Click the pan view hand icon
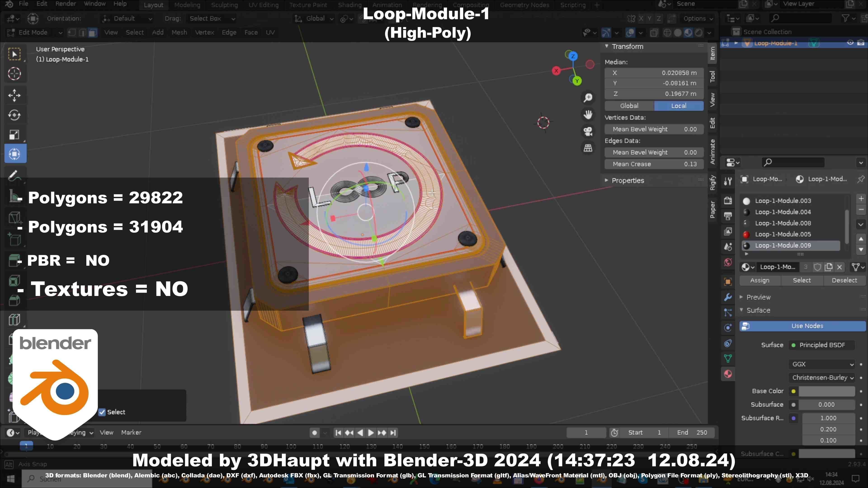The image size is (868, 488). tap(588, 115)
